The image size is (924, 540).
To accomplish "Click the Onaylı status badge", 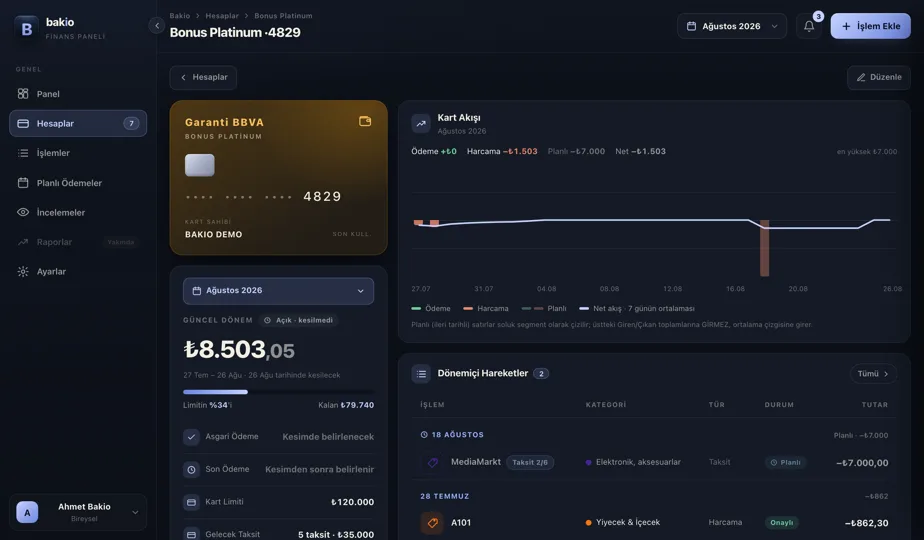I will 781,523.
